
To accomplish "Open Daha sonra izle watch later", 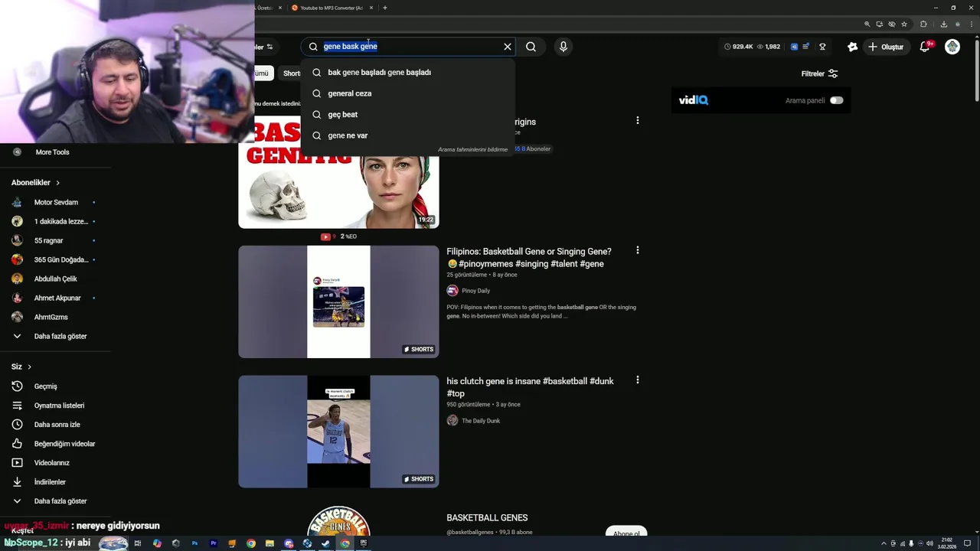I will click(x=56, y=425).
